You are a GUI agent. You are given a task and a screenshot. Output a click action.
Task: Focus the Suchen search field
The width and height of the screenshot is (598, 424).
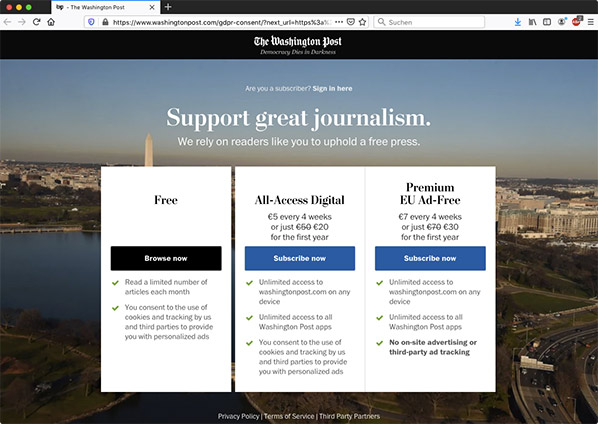pos(429,22)
